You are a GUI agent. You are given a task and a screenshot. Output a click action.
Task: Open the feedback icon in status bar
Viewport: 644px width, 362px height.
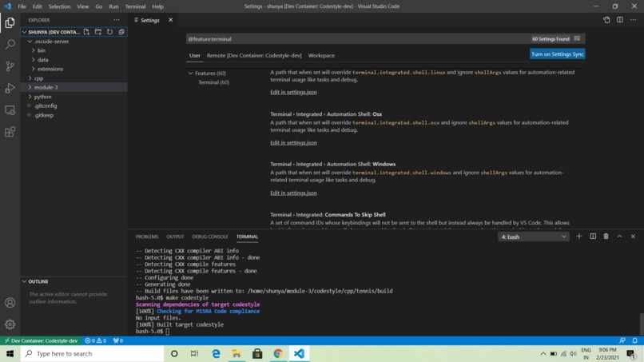click(x=622, y=340)
